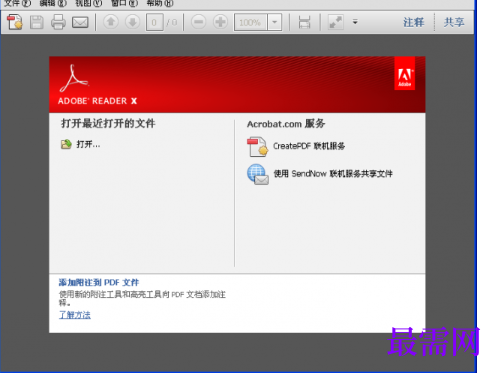The width and height of the screenshot is (499, 373).
Task: Click the Save floppy disk icon
Action: click(x=37, y=22)
